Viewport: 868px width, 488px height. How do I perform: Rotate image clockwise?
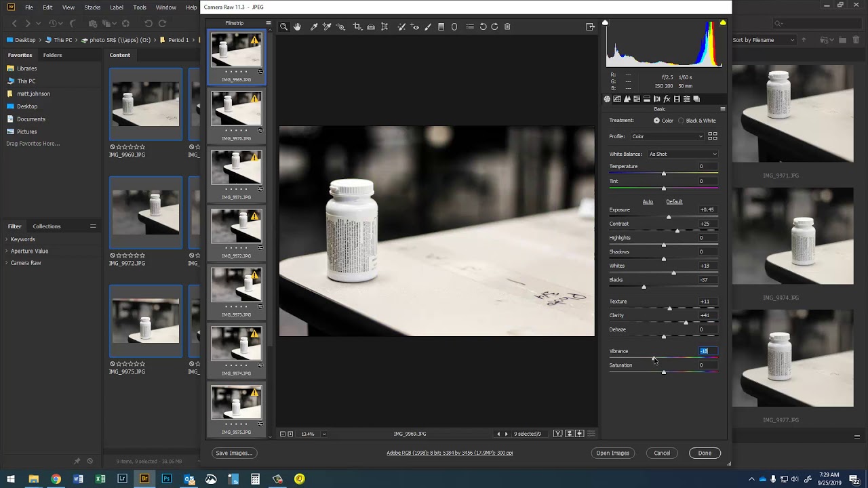(x=495, y=26)
